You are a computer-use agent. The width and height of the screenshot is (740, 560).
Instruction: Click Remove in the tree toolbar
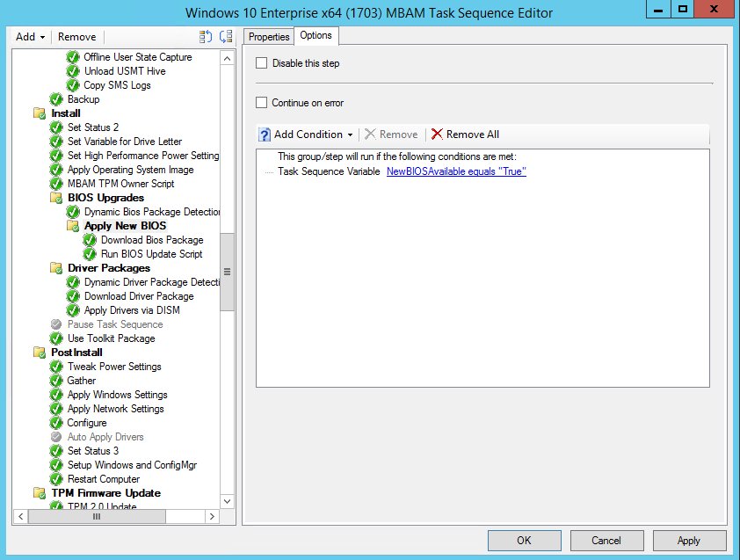click(x=77, y=37)
